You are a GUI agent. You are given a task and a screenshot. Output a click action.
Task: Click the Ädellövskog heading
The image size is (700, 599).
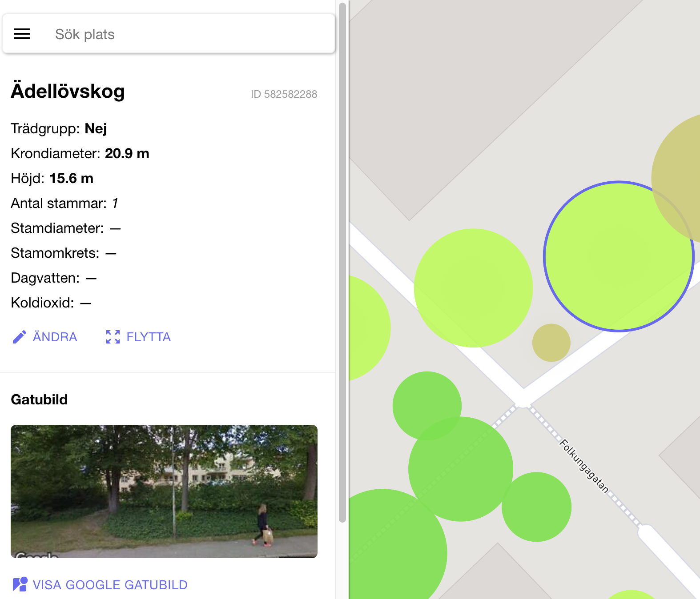click(x=68, y=91)
